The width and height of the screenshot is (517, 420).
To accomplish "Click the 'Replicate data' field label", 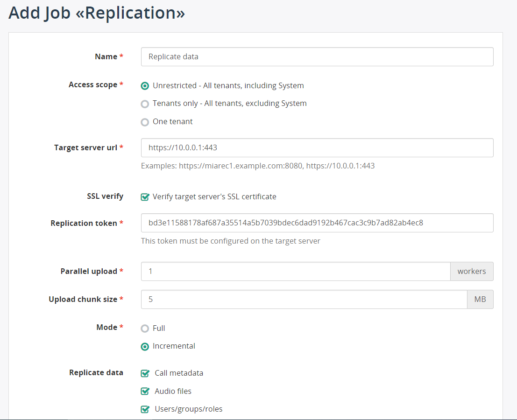I will coord(96,372).
